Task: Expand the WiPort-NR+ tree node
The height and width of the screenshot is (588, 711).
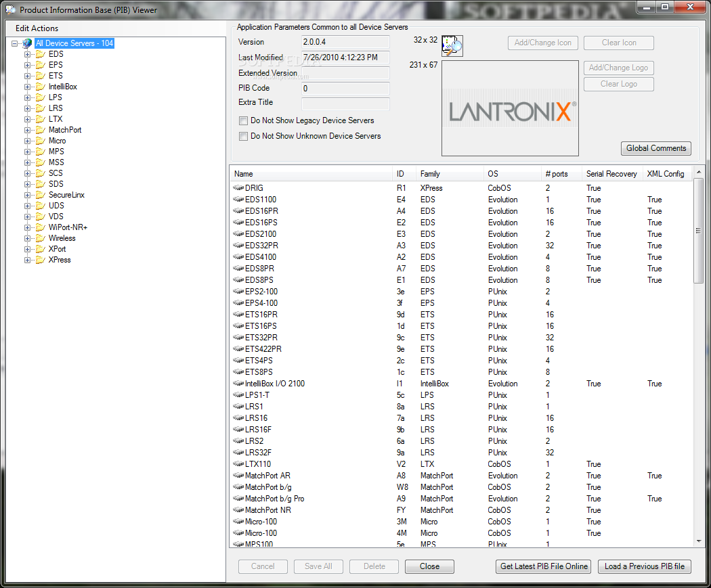Action: [x=27, y=228]
